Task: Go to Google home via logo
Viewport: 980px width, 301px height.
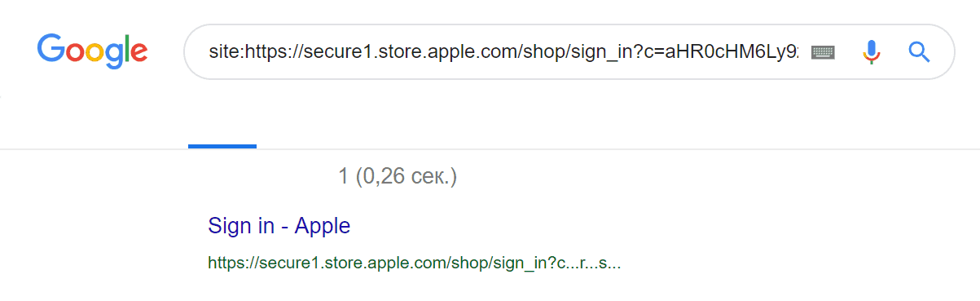Action: point(92,51)
